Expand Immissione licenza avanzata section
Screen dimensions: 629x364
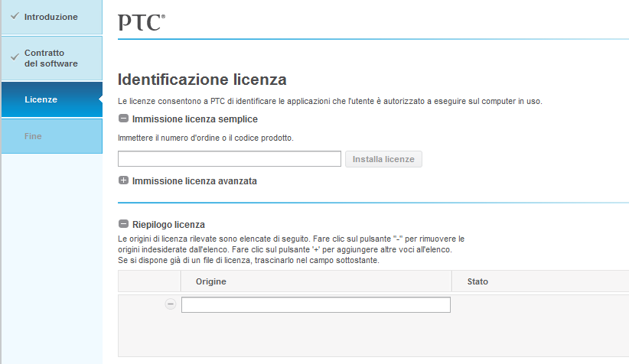click(123, 180)
